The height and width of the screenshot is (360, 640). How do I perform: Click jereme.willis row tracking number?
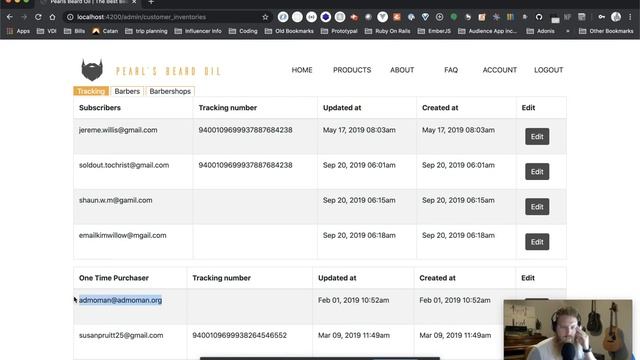(x=245, y=130)
